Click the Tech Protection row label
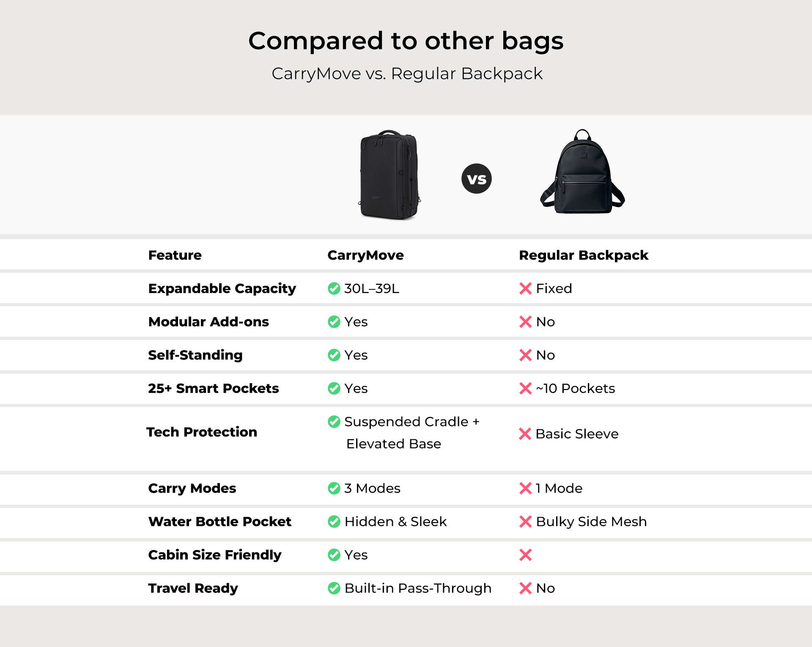Viewport: 812px width, 647px height. [202, 432]
